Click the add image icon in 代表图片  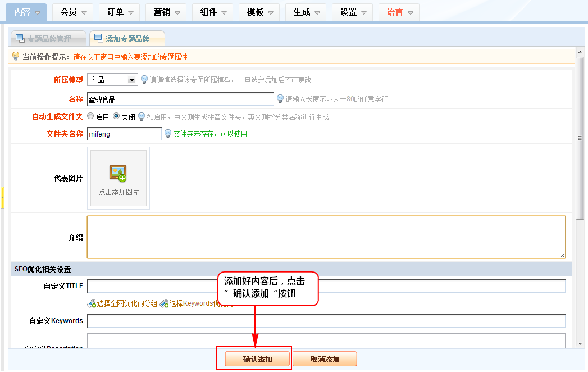pos(118,174)
